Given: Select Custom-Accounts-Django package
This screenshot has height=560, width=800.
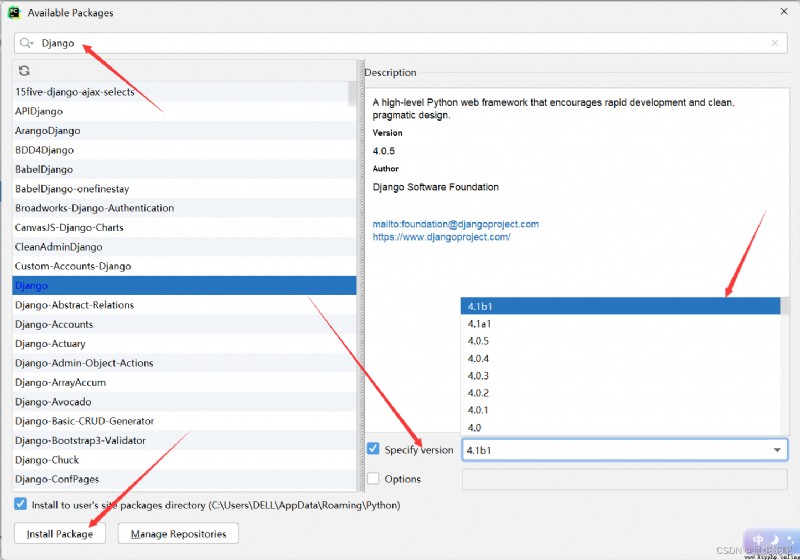Looking at the screenshot, I should click(x=184, y=266).
